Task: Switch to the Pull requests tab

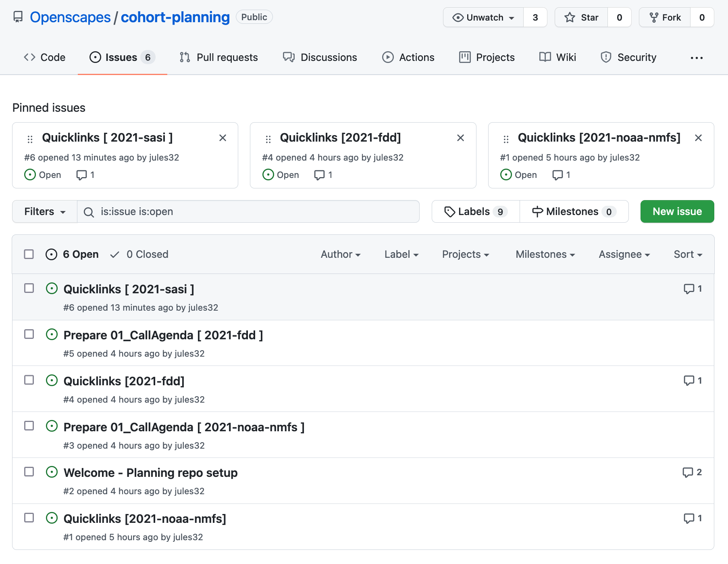Action: click(219, 57)
